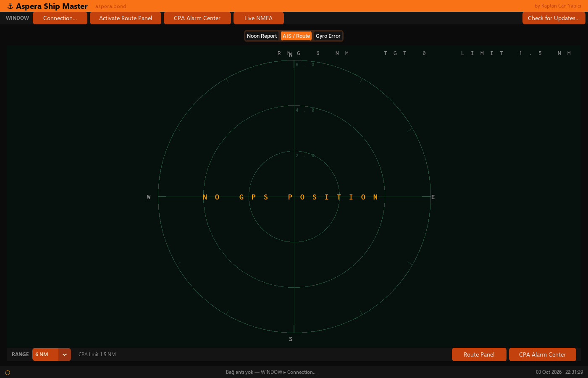This screenshot has height=378, width=588.
Task: Click the RNG 6 NM readout
Action: pyautogui.click(x=313, y=53)
